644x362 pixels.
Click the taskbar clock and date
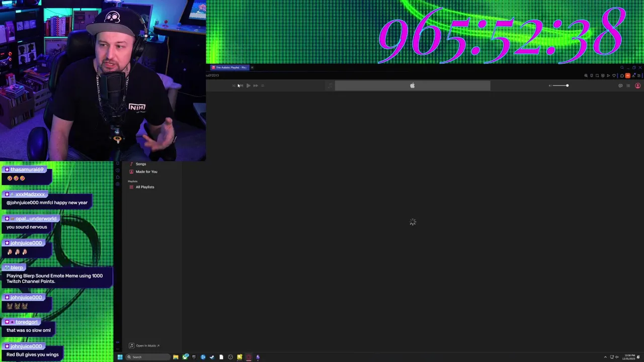click(629, 357)
